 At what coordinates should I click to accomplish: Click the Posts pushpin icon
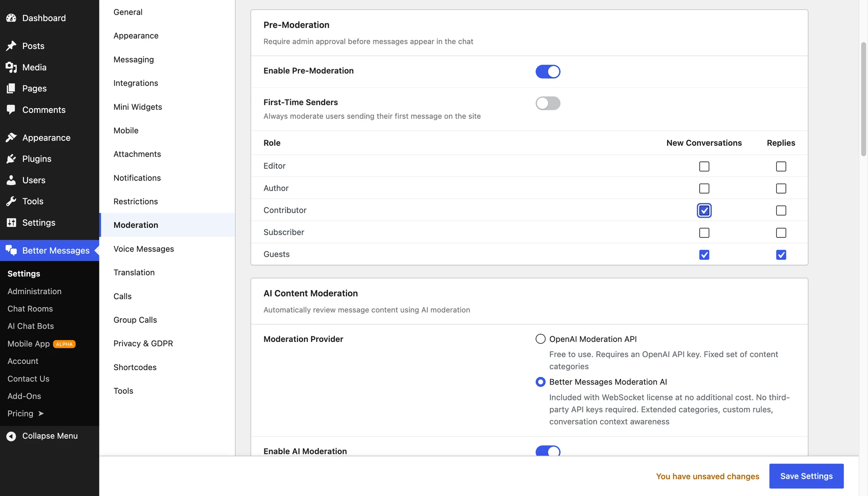(x=11, y=46)
